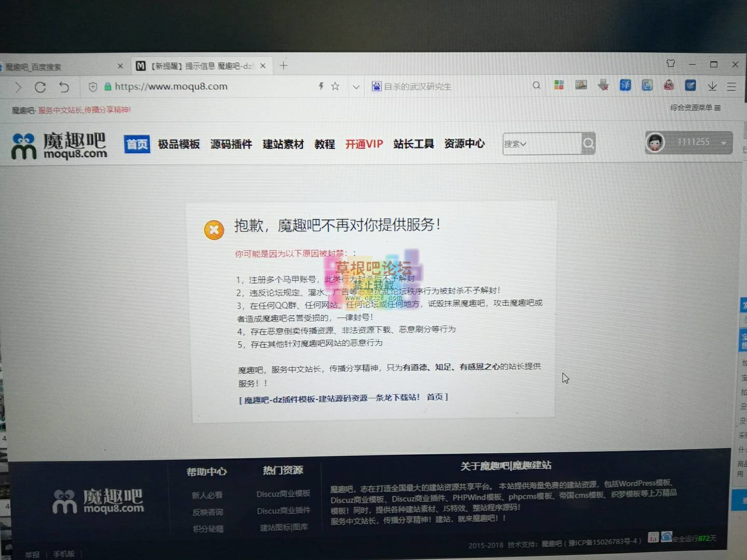Open the browser hamburger menu
This screenshot has width=747, height=560.
point(731,87)
